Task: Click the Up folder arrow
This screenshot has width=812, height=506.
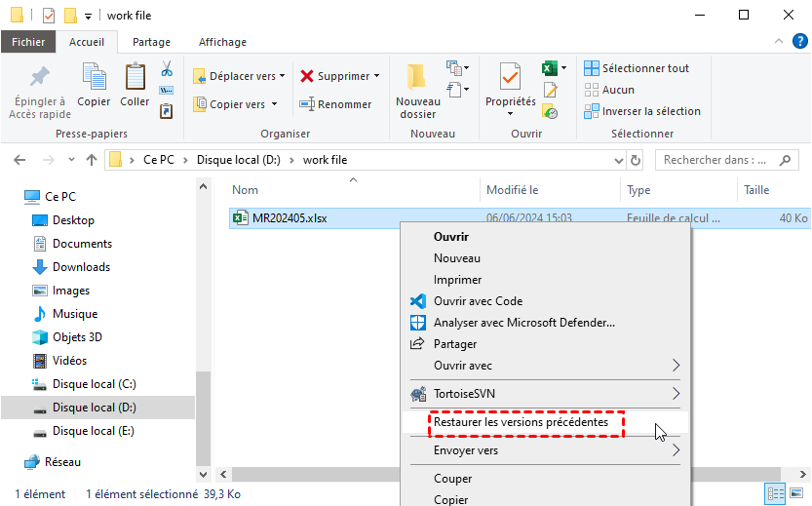Action: click(92, 160)
